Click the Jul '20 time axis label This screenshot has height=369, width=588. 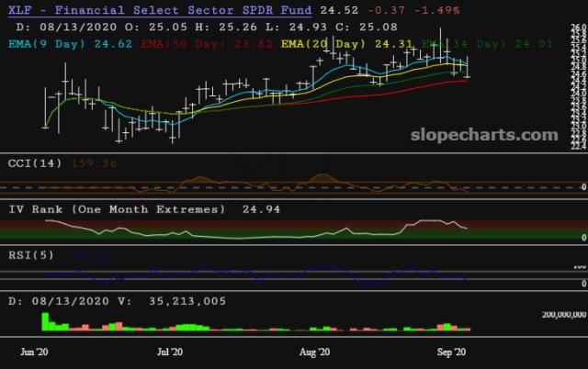(x=170, y=352)
